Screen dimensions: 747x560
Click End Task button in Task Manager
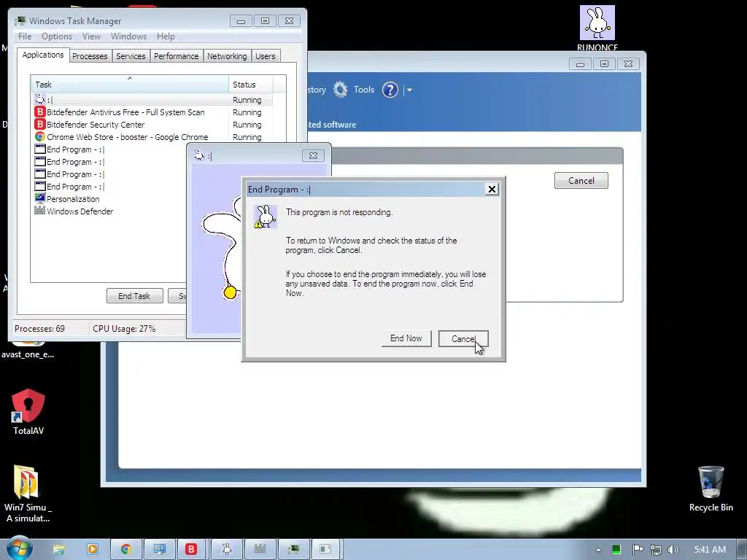pyautogui.click(x=134, y=296)
